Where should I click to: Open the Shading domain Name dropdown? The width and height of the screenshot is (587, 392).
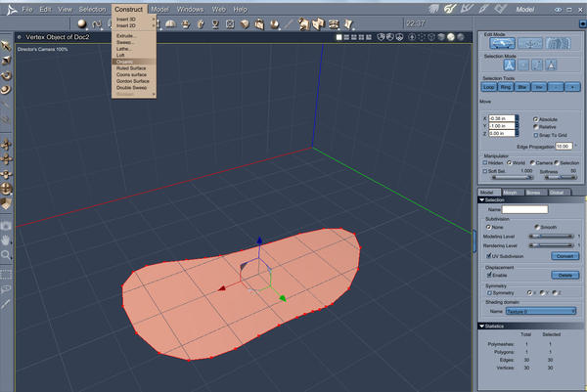[x=541, y=311]
